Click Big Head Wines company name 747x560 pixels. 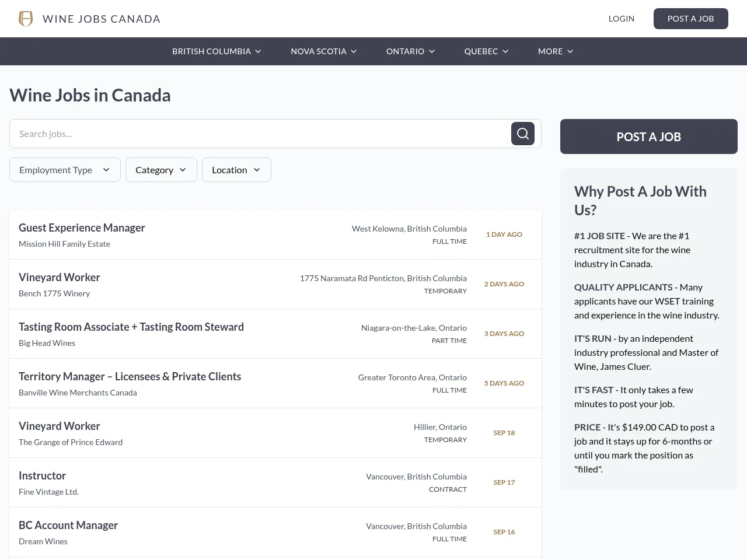coord(47,343)
